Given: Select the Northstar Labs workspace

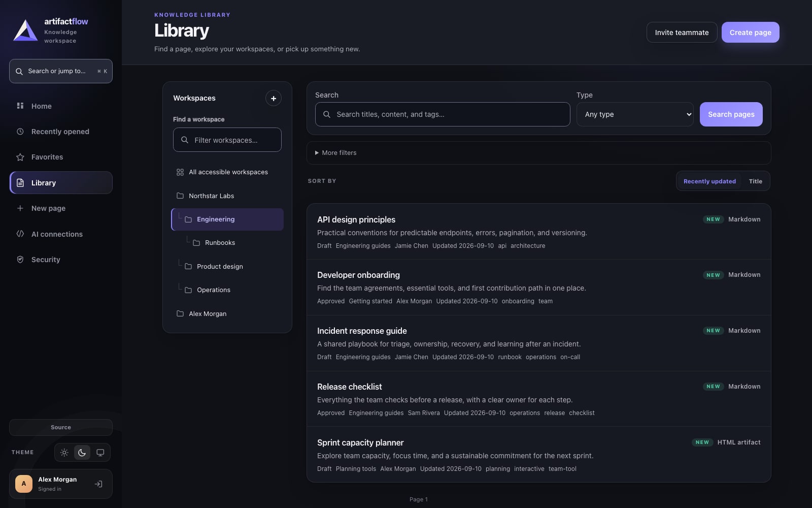Looking at the screenshot, I should point(227,196).
